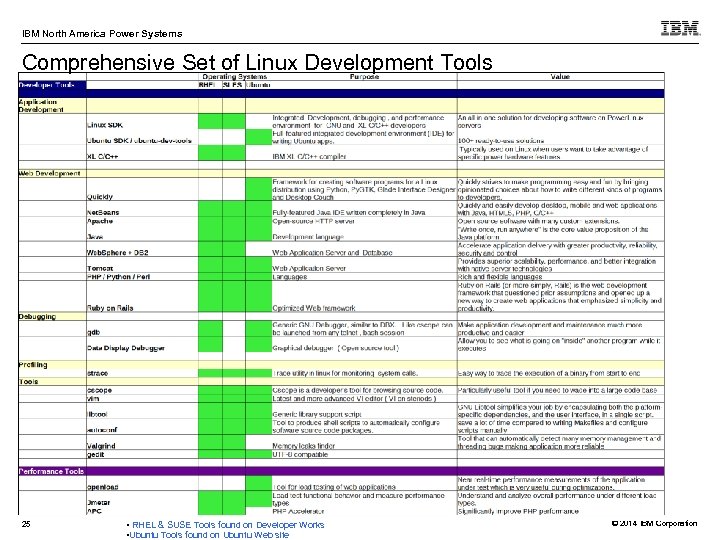Select the 'Application Development' section label
Screen dimensions: 720x540
tap(41, 106)
